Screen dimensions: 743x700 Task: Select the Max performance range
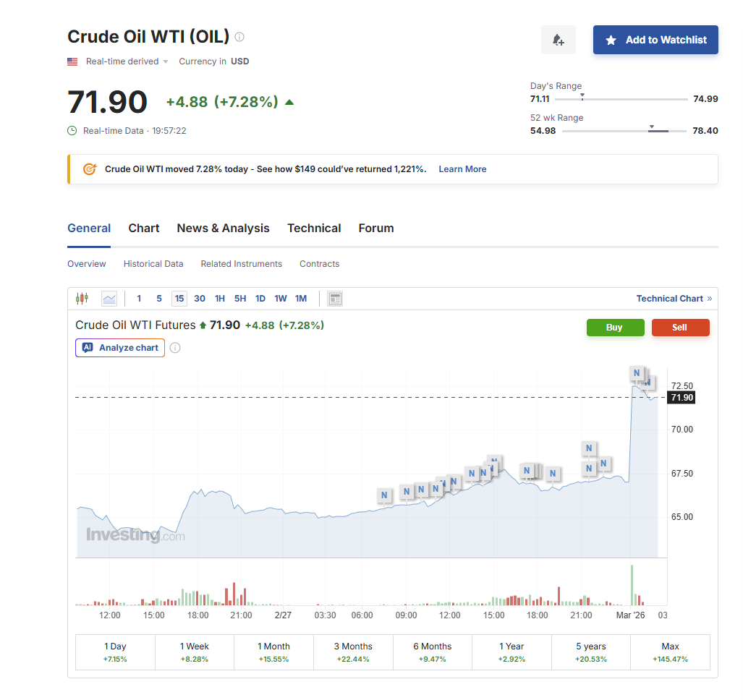coord(670,652)
